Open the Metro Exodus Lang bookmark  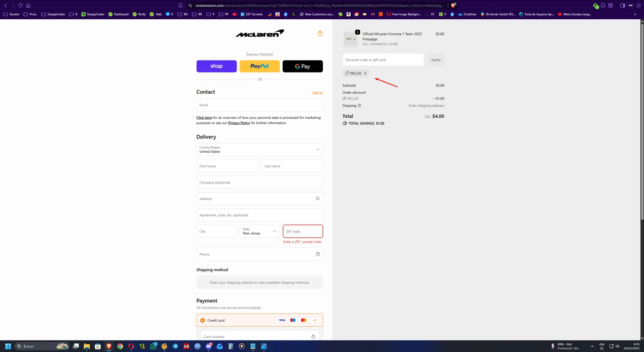coord(574,14)
